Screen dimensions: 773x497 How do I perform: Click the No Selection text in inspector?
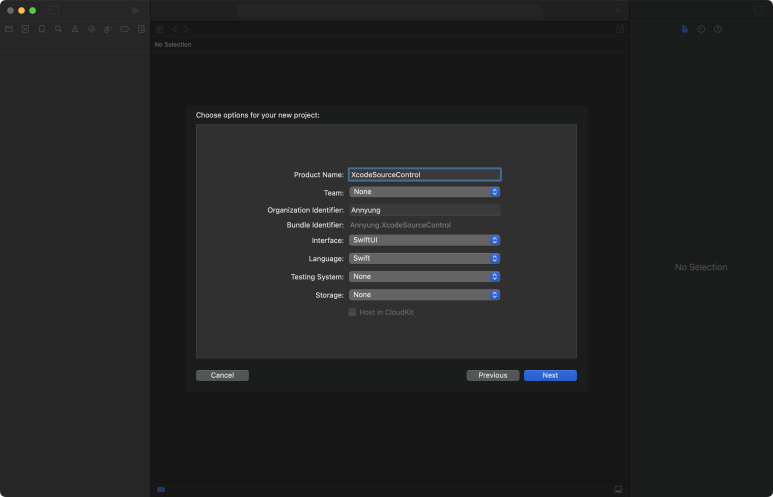point(701,267)
